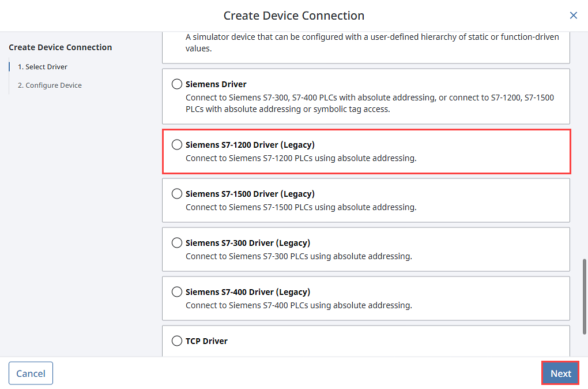The image size is (588, 389).
Task: Go to step 1. Select Driver
Action: 42,67
